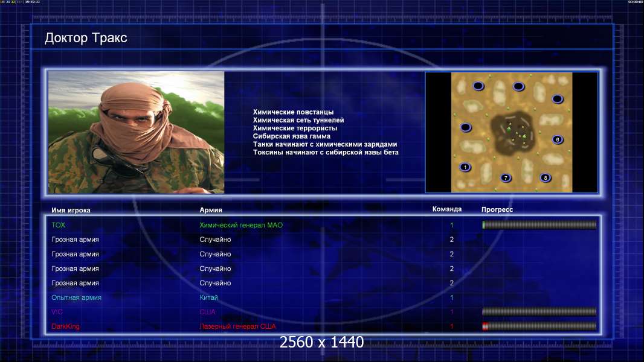Click the VIC player name
Screen dimensions: 644x362
57,312
